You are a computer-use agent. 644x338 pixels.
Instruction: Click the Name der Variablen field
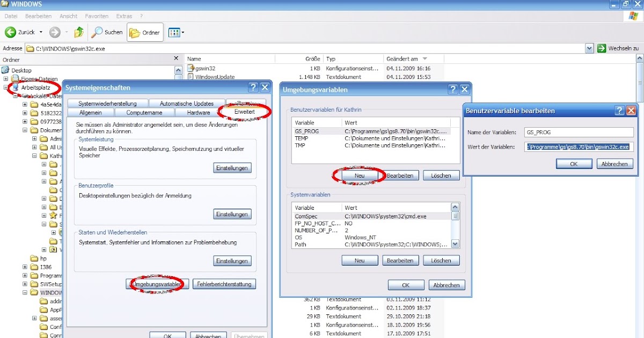(579, 132)
